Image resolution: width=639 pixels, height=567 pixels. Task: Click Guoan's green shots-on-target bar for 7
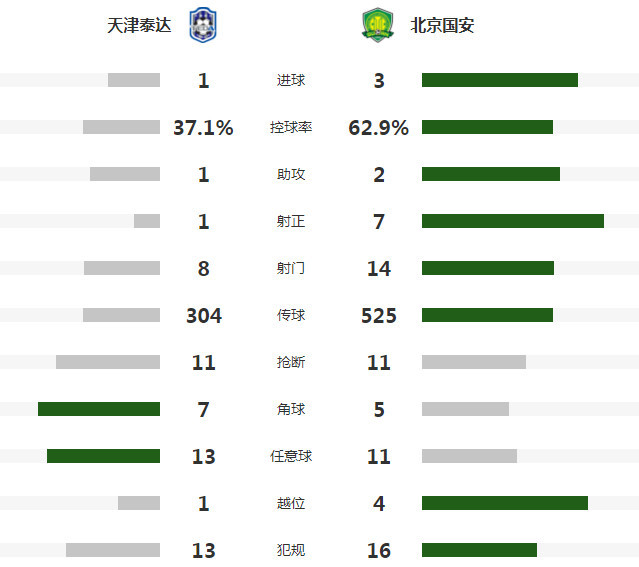[513, 221]
